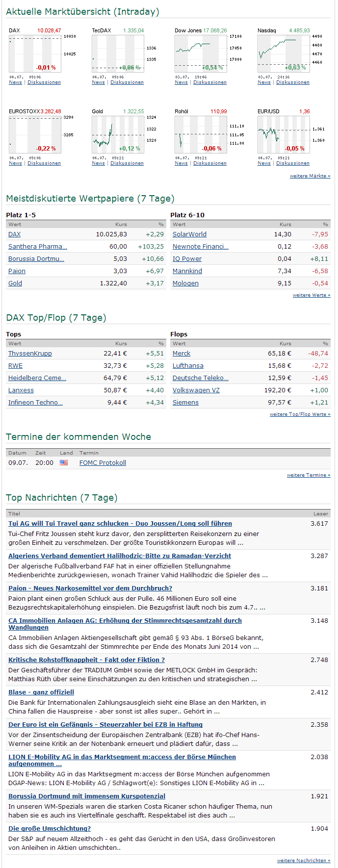Open Tui AG Tui Travel news article
This screenshot has width=338, height=868.
tap(120, 524)
